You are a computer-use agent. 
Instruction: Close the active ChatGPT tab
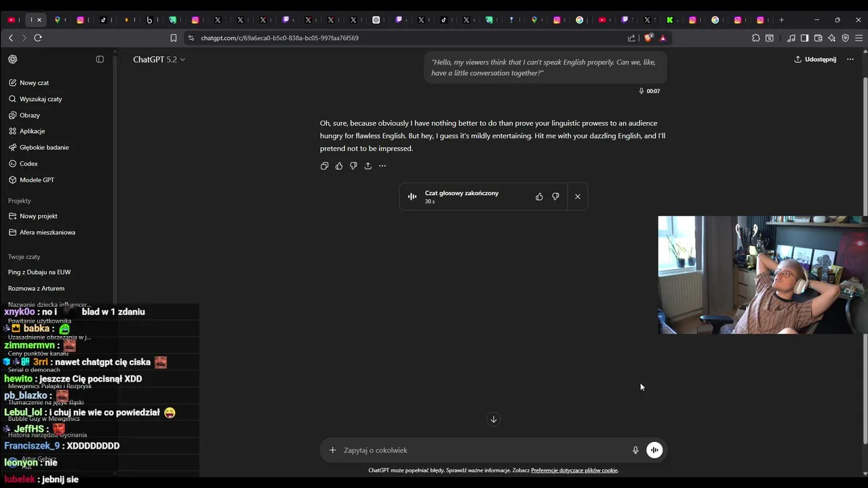tap(40, 20)
